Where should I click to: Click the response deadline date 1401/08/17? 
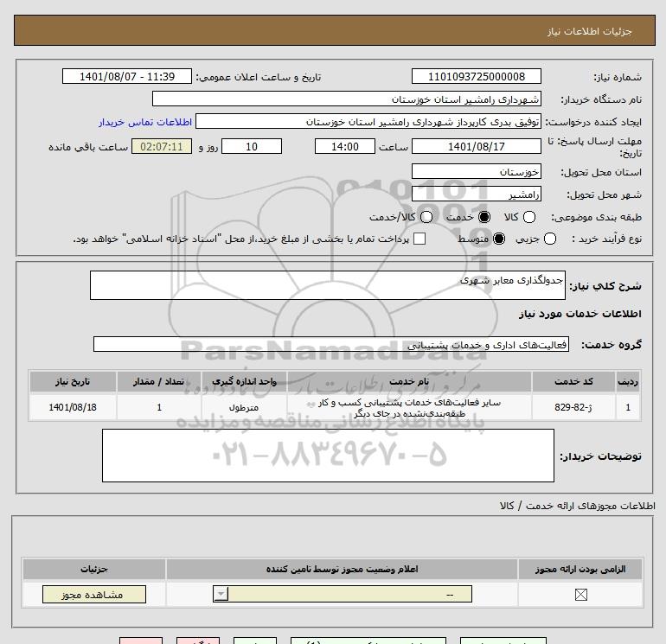point(476,146)
